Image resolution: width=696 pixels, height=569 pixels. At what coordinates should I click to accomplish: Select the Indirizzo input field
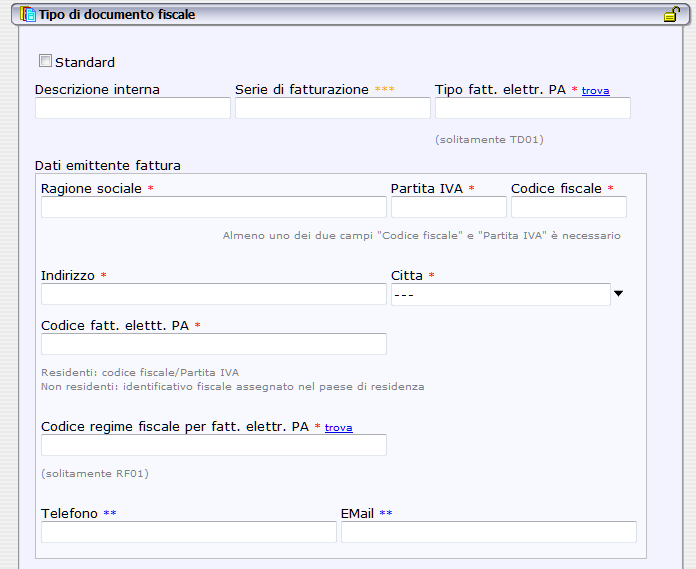(213, 294)
